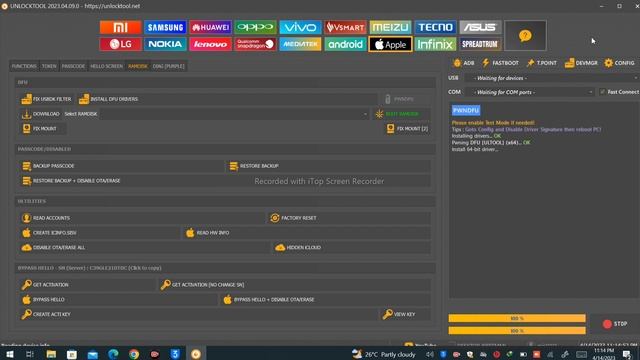
Task: Select the Infinix brand logo
Action: 435,44
